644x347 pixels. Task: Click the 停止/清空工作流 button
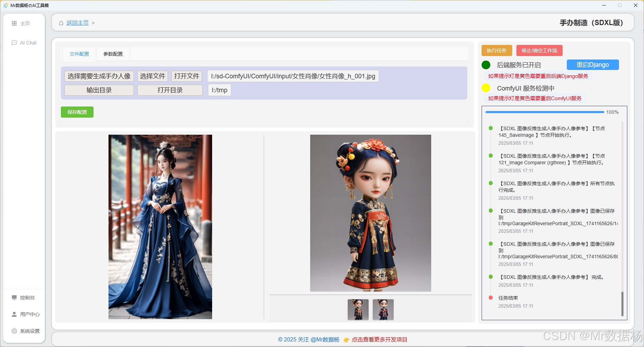(539, 50)
